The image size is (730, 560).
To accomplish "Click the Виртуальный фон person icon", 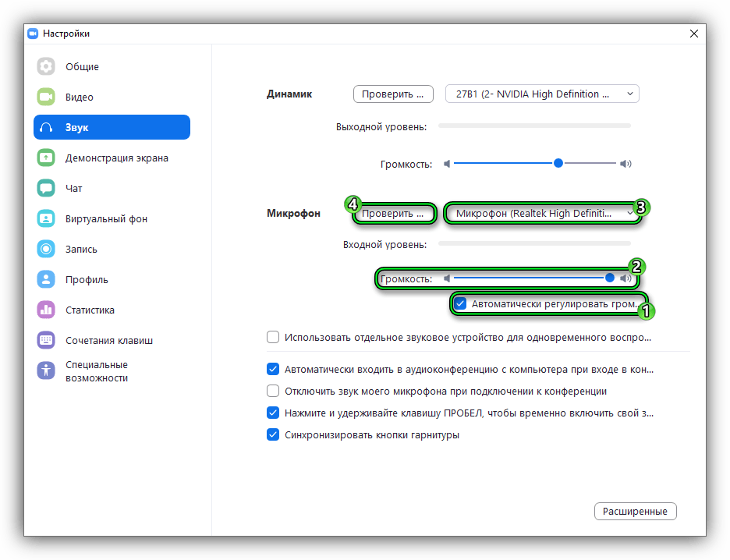I will [x=45, y=219].
